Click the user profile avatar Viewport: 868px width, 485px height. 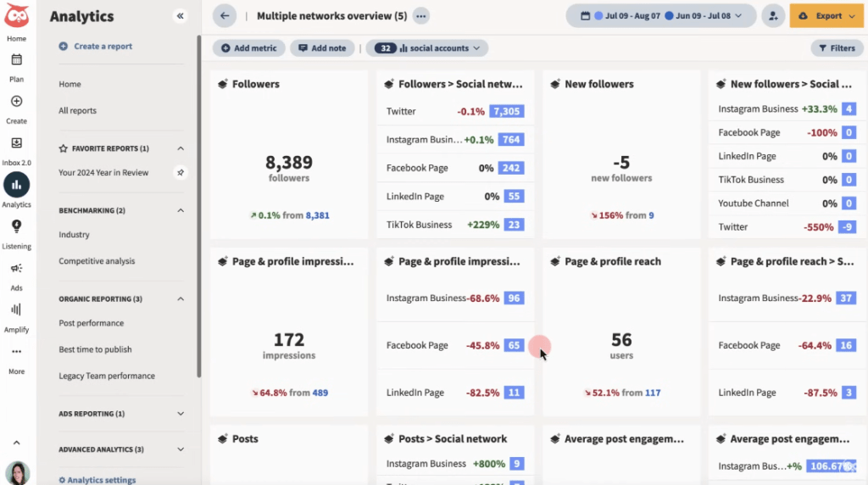pos(17,473)
